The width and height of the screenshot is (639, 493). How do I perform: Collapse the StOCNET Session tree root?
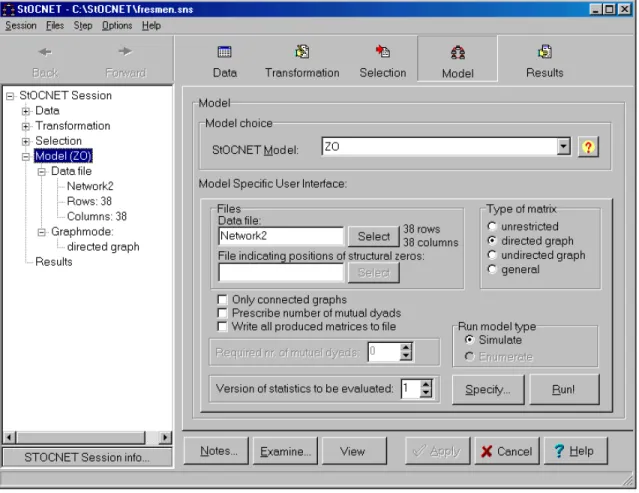pos(10,96)
